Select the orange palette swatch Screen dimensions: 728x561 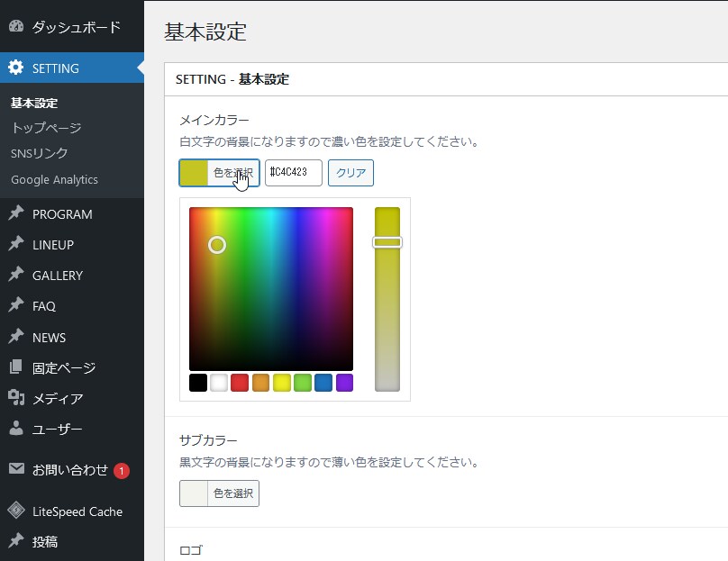click(x=260, y=383)
